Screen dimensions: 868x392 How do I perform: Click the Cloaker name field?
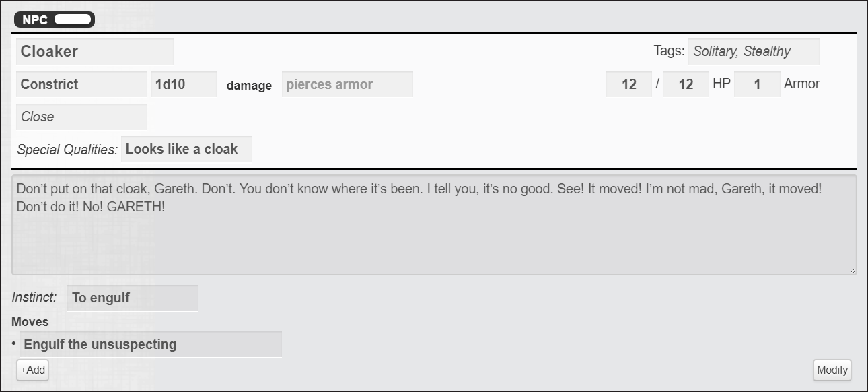tap(94, 52)
